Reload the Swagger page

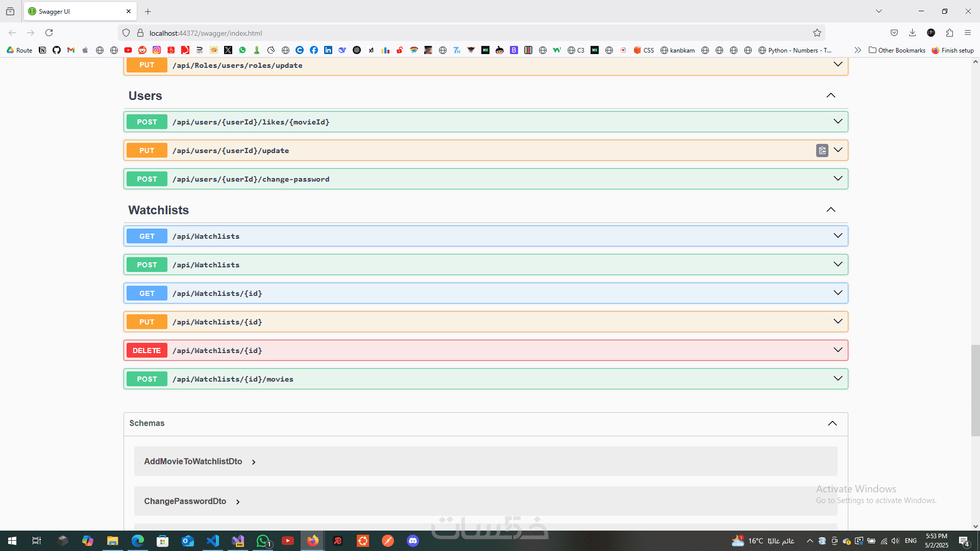click(x=49, y=33)
